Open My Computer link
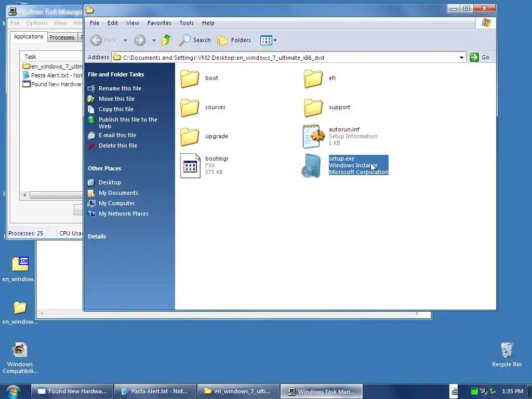This screenshot has width=532, height=399. click(x=116, y=203)
